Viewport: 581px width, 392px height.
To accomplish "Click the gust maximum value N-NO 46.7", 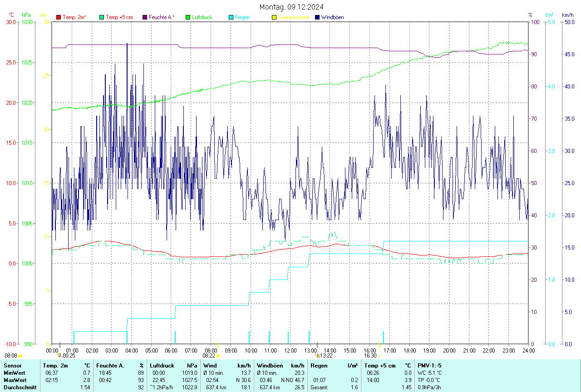I will pos(292,380).
